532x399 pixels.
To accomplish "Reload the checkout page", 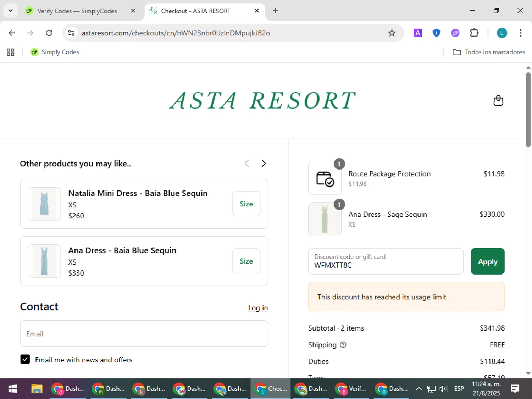I will pos(49,33).
